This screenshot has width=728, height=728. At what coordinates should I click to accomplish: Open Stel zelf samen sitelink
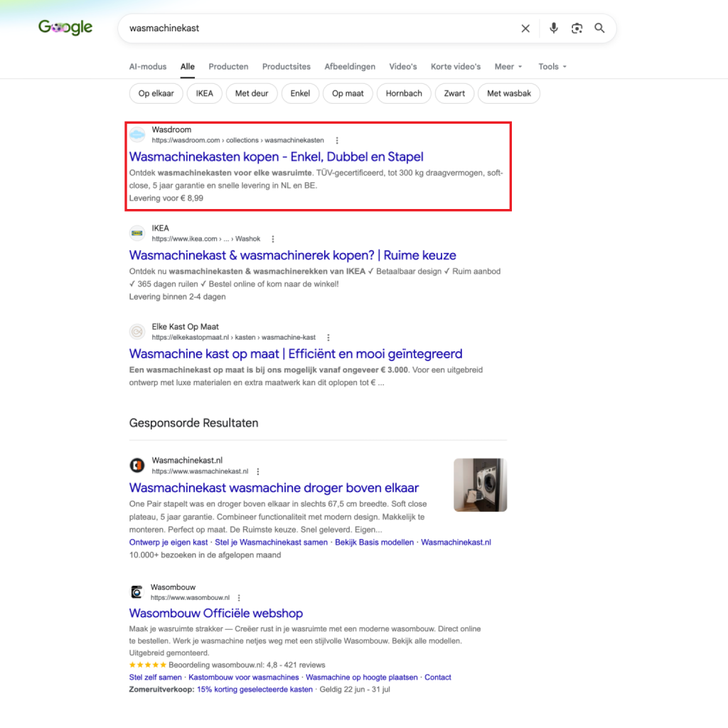point(156,678)
